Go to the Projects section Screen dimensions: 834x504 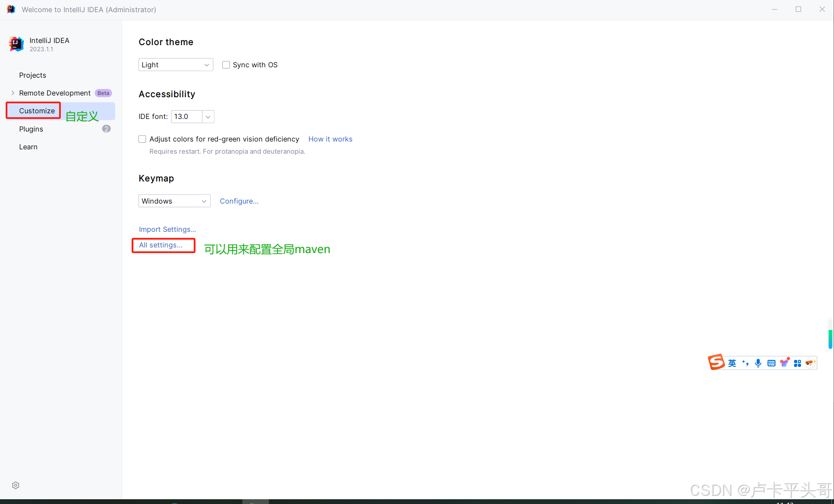33,75
